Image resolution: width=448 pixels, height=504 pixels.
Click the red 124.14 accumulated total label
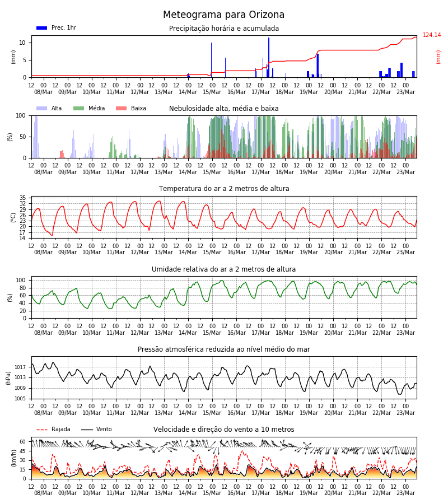[x=432, y=35]
